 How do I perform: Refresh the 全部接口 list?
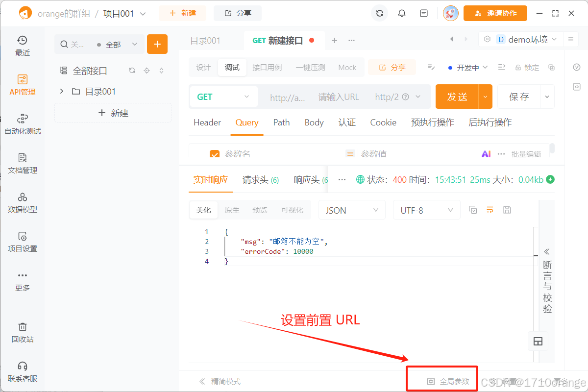132,71
